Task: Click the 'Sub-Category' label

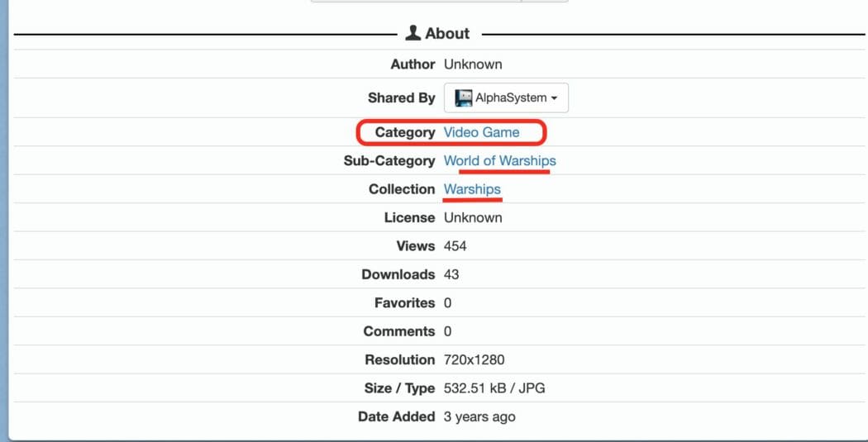Action: [389, 161]
